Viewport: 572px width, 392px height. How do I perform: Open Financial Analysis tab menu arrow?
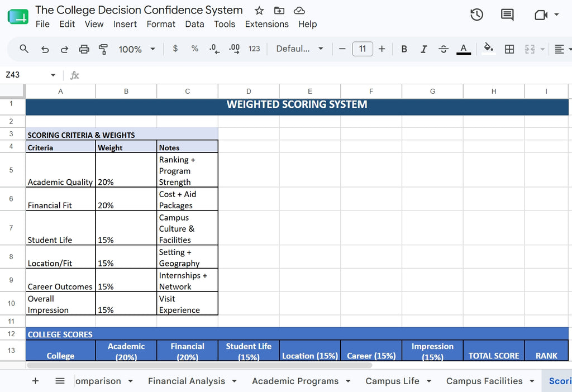click(234, 381)
